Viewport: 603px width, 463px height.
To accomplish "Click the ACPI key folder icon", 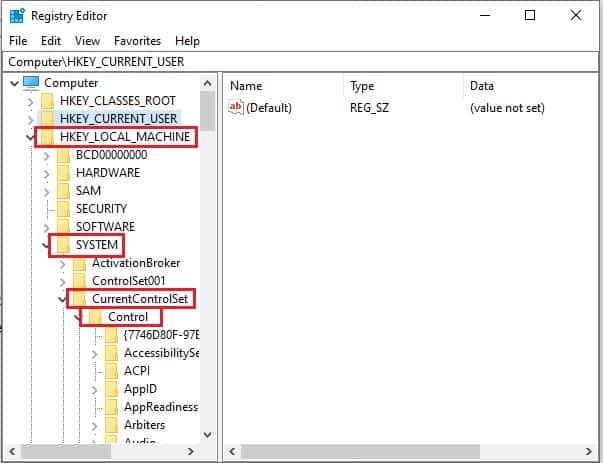I will [111, 371].
